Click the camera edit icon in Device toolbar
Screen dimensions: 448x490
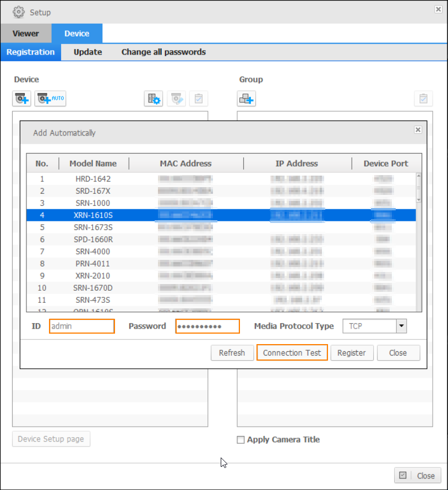point(177,99)
